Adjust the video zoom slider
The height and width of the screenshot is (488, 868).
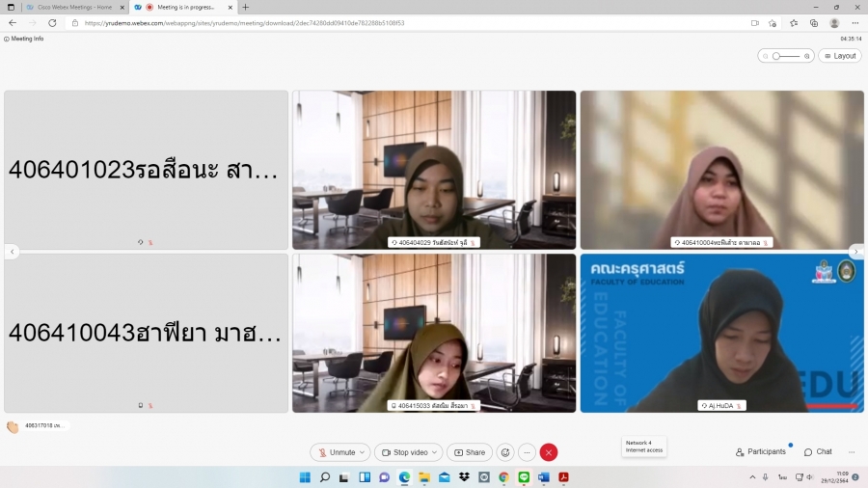(x=786, y=56)
